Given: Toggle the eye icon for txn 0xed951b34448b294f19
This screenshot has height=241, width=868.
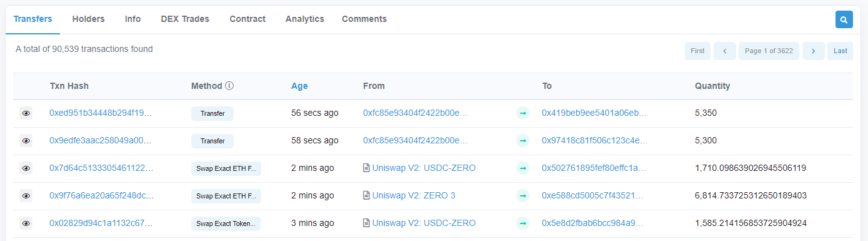Looking at the screenshot, I should (26, 113).
